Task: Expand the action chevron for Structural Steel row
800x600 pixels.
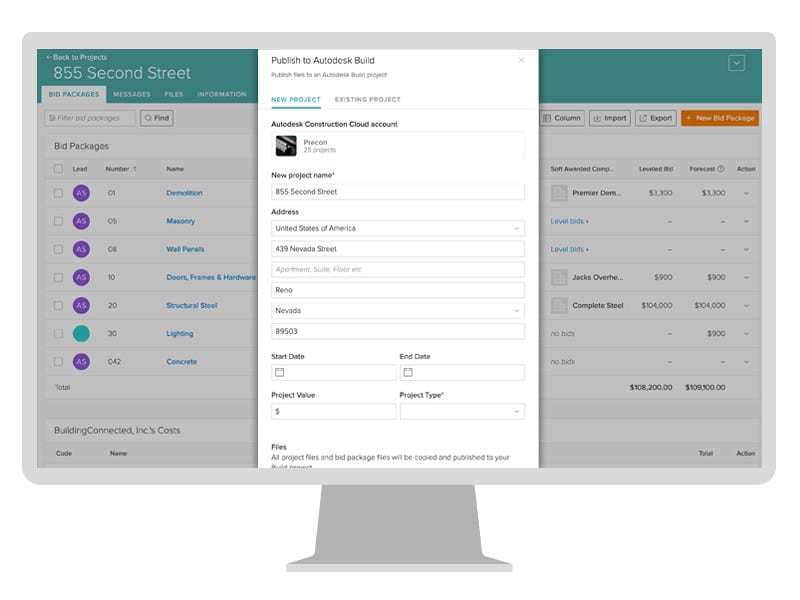Action: click(746, 305)
